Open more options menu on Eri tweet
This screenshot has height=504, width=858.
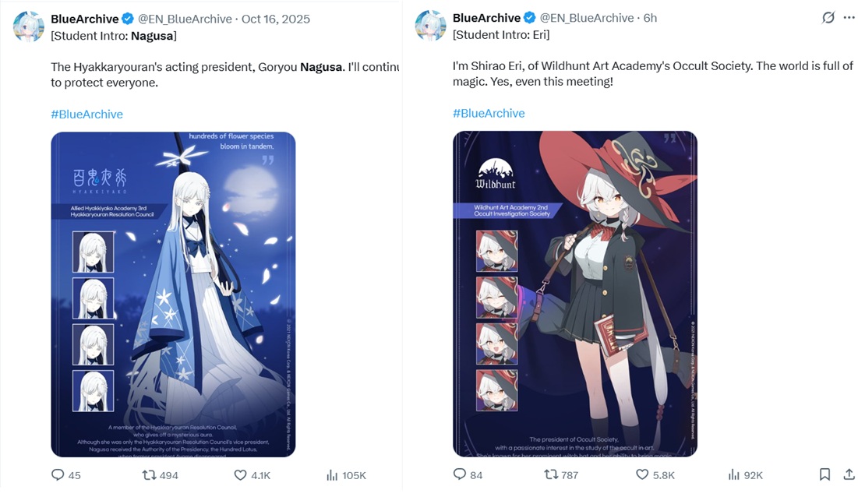849,17
